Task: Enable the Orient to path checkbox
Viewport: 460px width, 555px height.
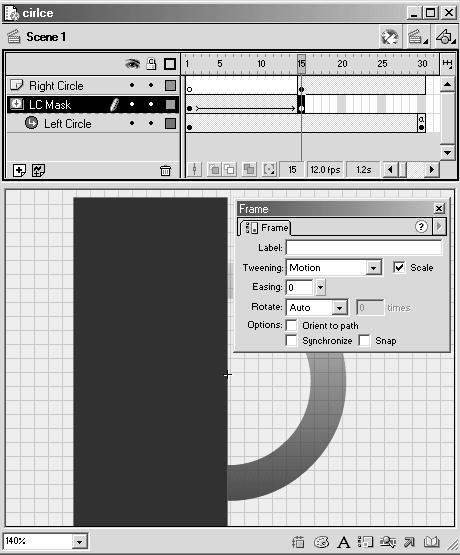Action: pos(291,325)
